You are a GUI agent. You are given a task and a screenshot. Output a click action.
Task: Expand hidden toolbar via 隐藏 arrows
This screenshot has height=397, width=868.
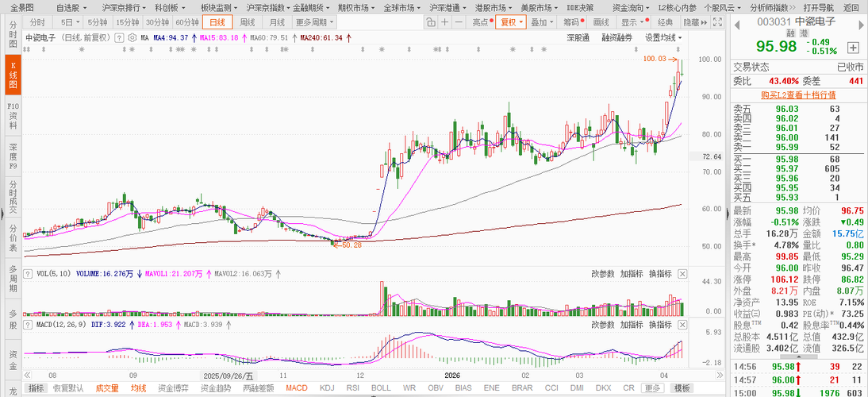[x=694, y=22]
